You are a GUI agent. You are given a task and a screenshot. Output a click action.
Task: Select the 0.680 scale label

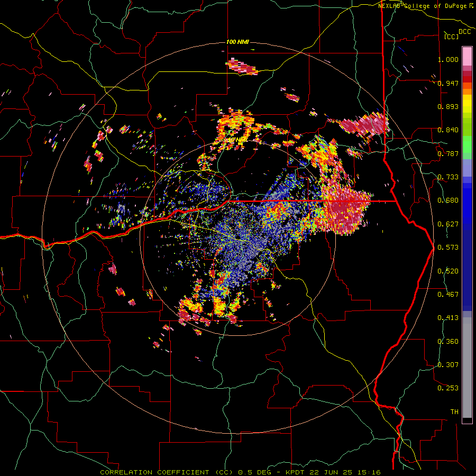coord(448,200)
